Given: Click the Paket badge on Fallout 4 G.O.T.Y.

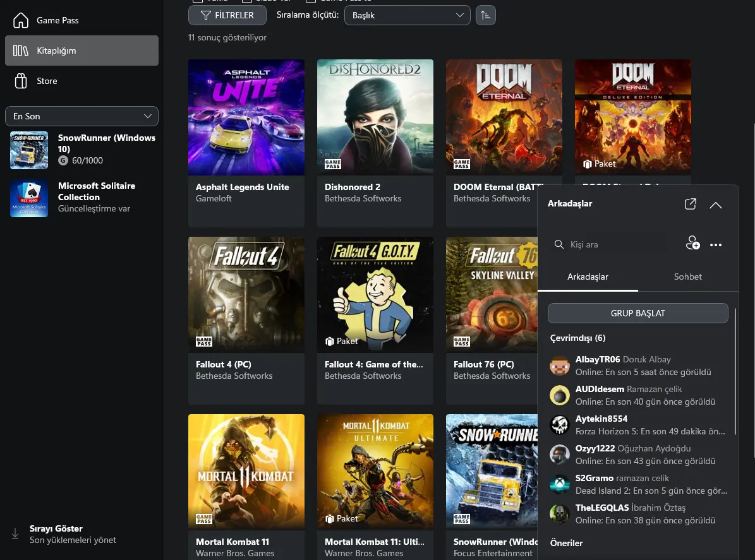Looking at the screenshot, I should coord(341,341).
